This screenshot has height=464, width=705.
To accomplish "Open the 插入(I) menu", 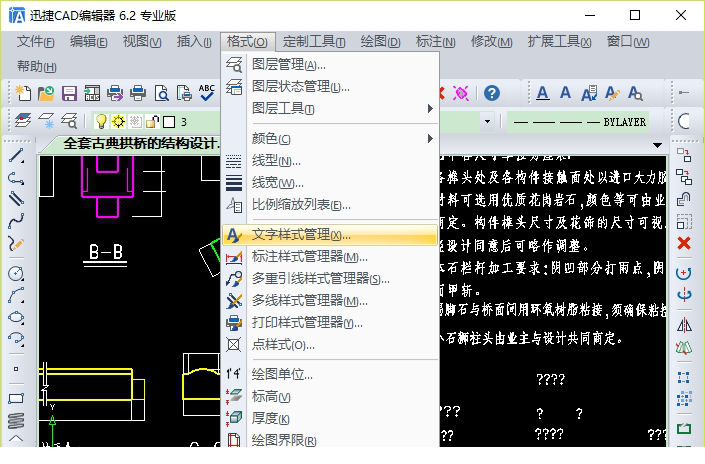I will coord(194,42).
